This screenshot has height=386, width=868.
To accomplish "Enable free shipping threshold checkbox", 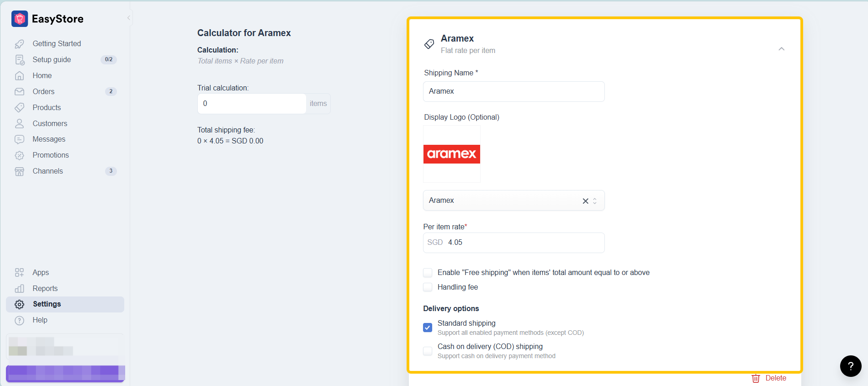I will point(428,273).
